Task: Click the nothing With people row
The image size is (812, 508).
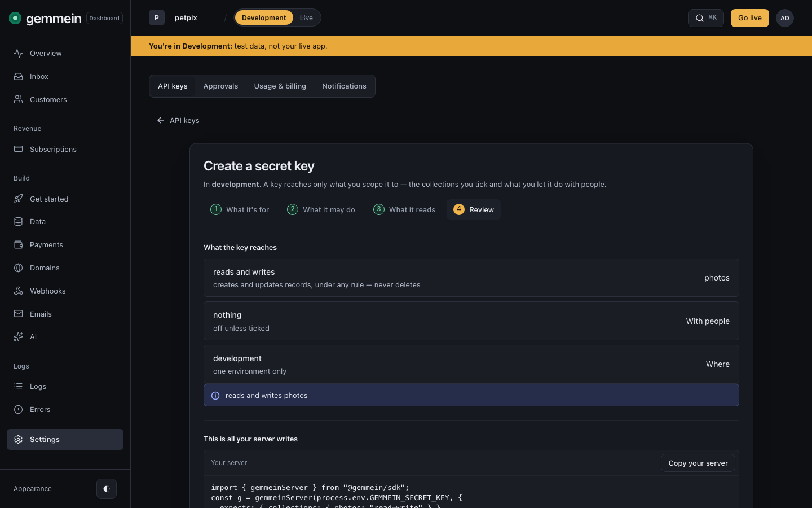Action: 471,321
